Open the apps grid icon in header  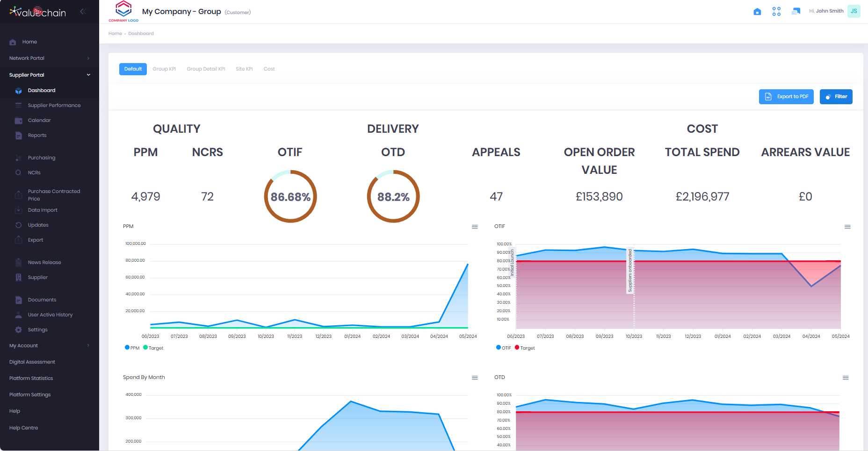776,12
